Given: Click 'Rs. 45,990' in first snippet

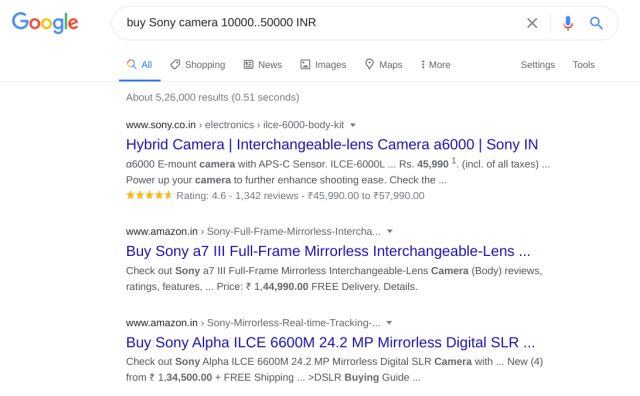Looking at the screenshot, I should [x=424, y=164].
